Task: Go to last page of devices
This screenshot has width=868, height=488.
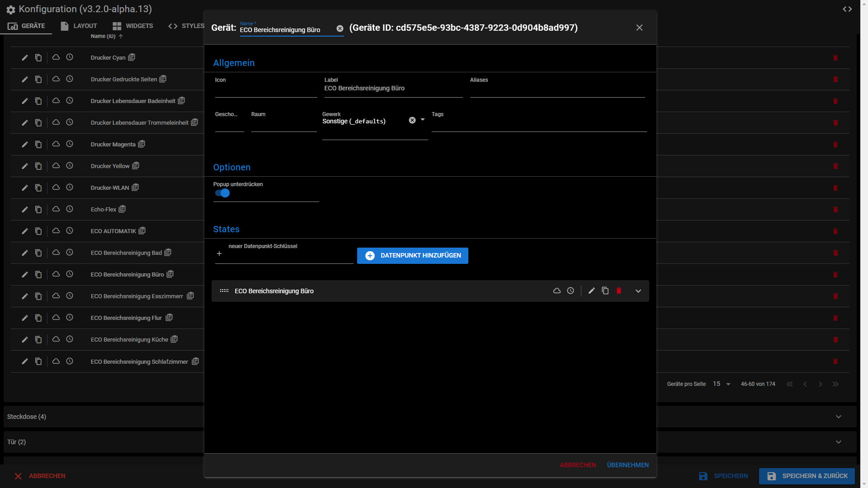Action: point(835,384)
